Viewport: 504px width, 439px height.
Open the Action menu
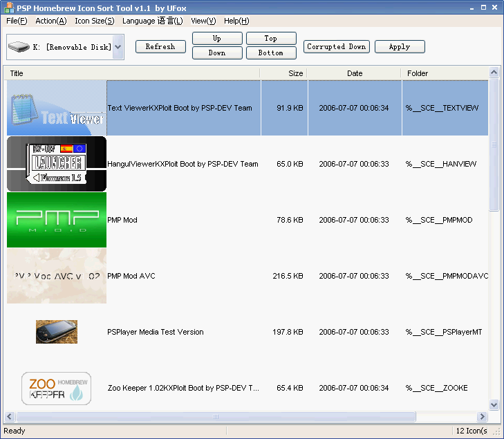(x=51, y=21)
